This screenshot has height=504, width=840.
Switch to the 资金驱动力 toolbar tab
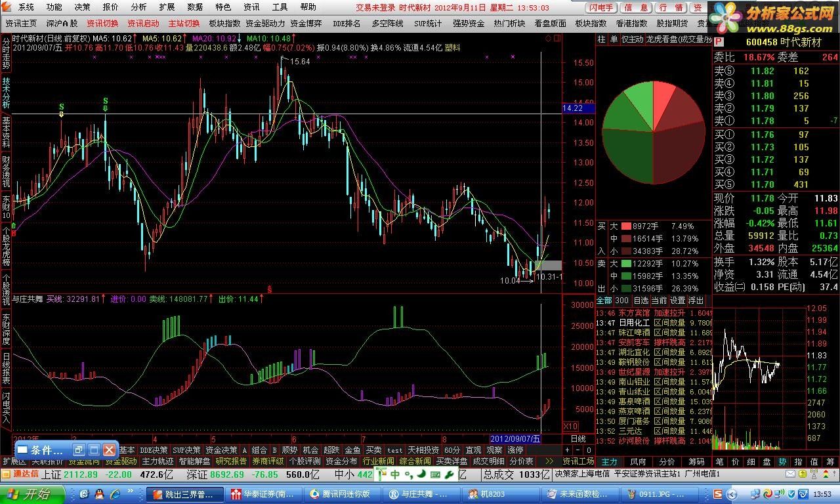[x=265, y=23]
